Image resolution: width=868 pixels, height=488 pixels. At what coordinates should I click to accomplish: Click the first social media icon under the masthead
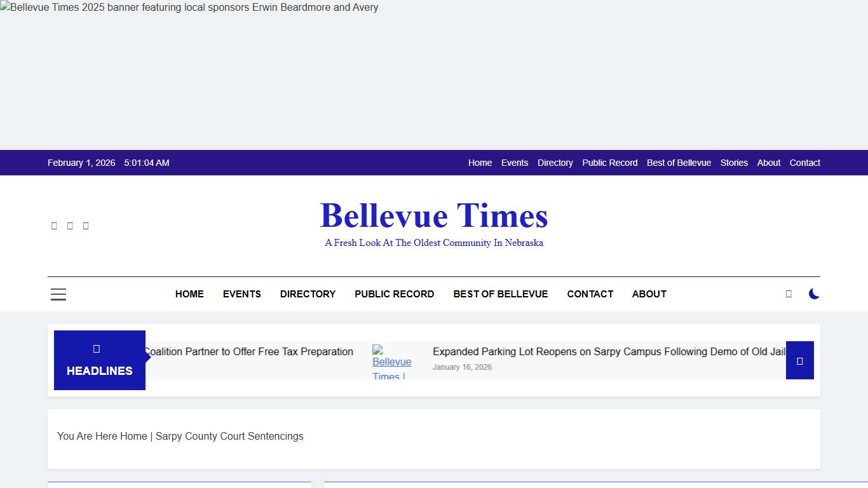[54, 225]
